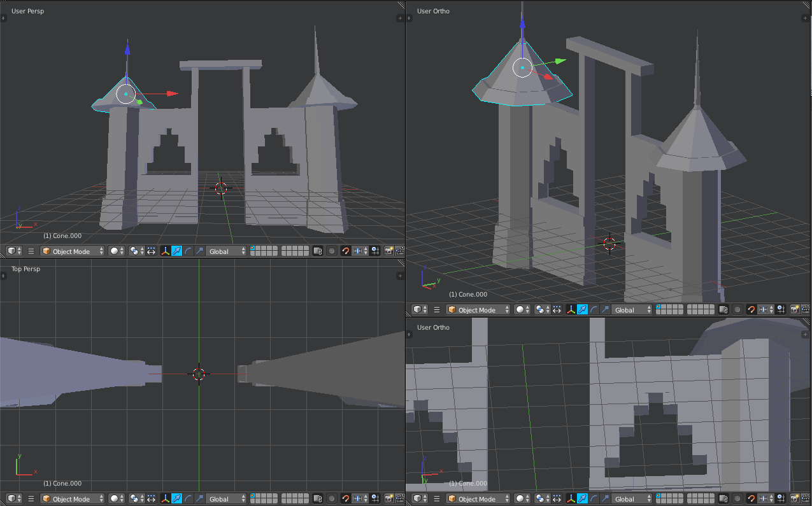The height and width of the screenshot is (506, 812).
Task: Open Object Mode dropdown in User Persp viewport
Action: [x=72, y=251]
